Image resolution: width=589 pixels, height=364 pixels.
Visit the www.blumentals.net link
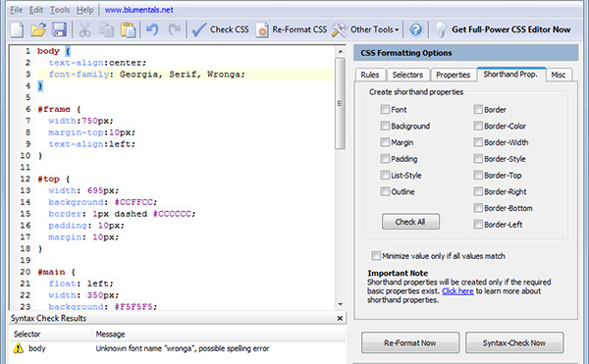pos(139,10)
